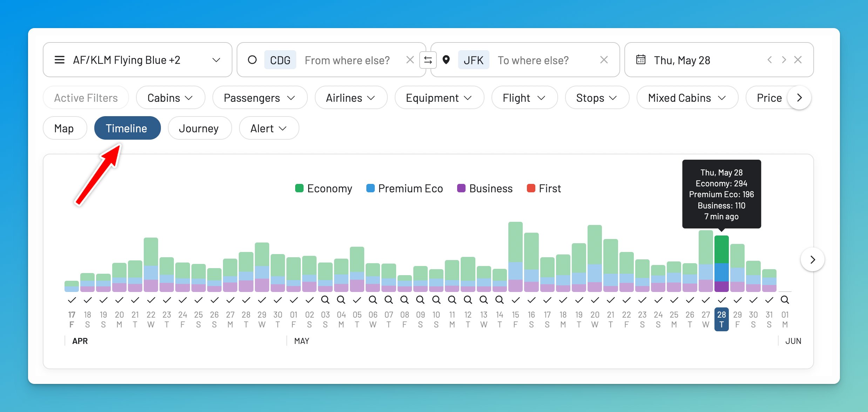Advance the chart with the right arrow
Viewport: 868px width, 412px height.
[x=813, y=260]
